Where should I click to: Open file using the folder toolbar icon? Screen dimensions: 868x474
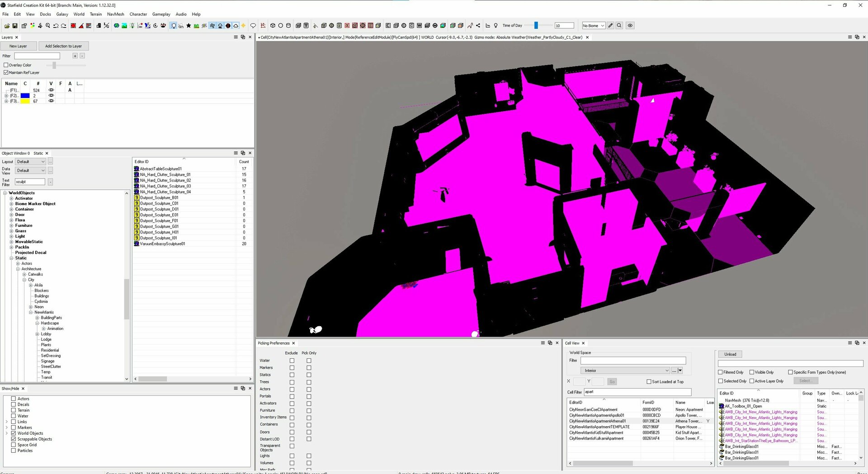point(7,26)
